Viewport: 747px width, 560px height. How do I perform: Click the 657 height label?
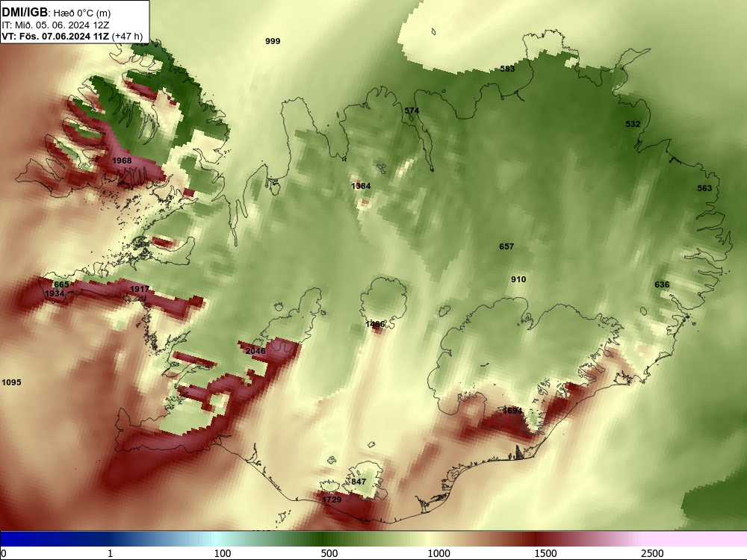point(506,246)
